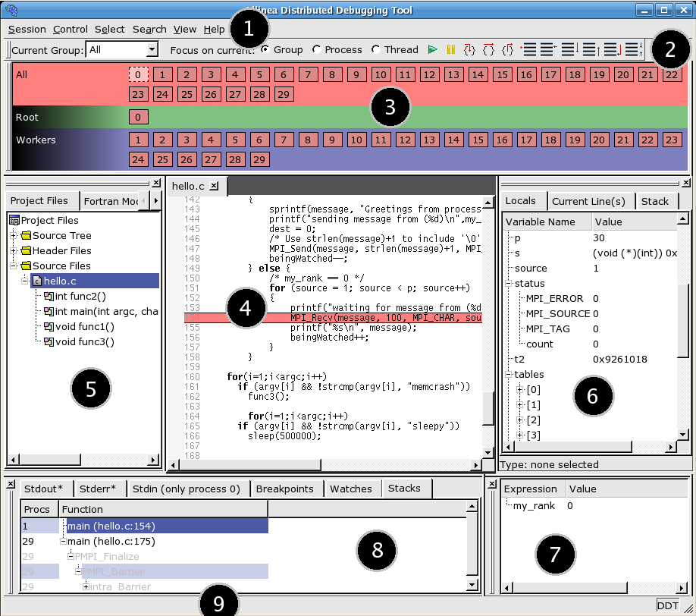Click process 0 in the Root group
This screenshot has height=616, width=696.
tap(137, 118)
